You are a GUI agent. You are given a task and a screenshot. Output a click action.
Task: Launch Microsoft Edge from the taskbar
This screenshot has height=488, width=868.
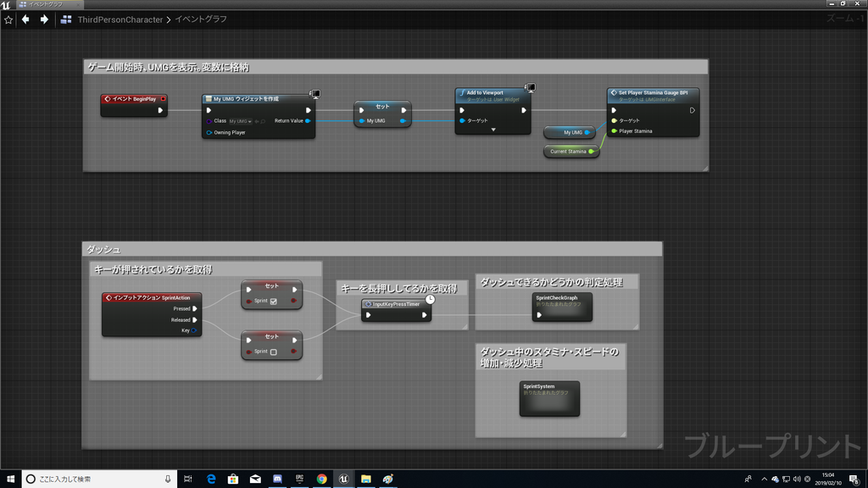tap(211, 480)
